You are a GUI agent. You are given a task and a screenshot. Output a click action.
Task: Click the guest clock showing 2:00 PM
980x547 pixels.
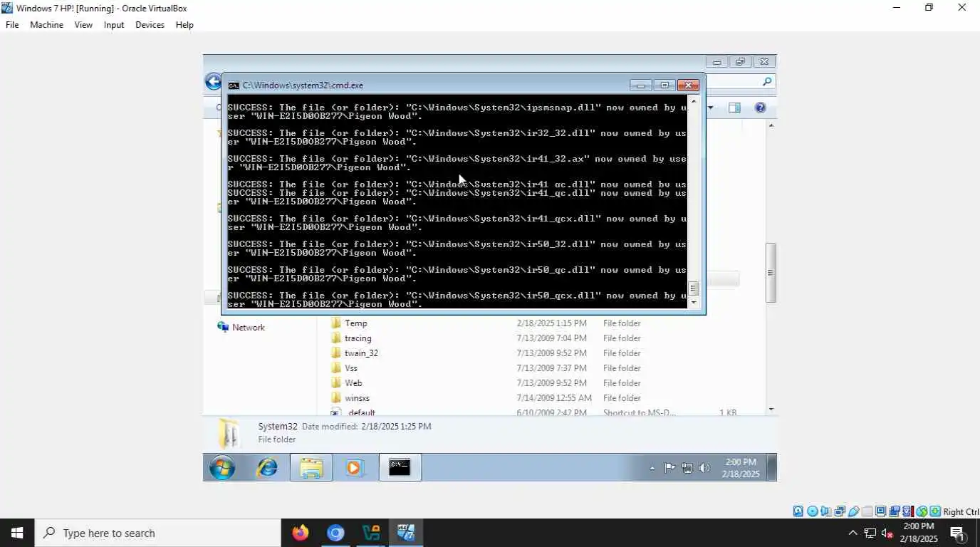point(741,468)
